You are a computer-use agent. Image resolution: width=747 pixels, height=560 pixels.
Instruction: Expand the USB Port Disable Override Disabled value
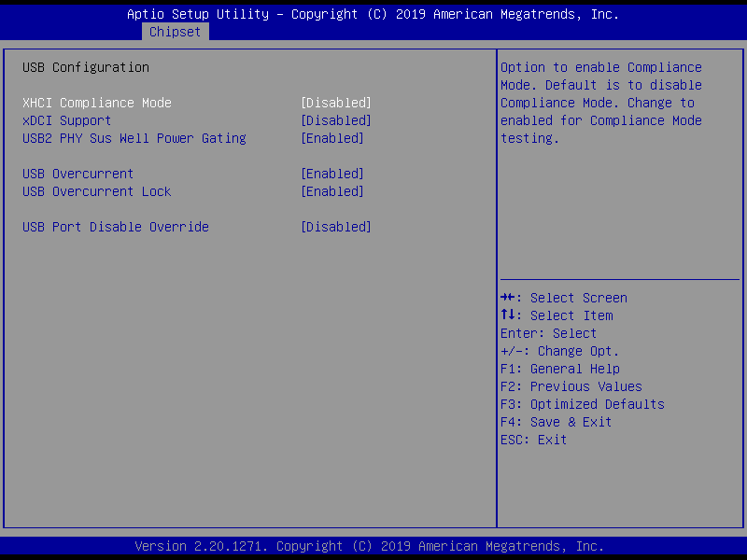click(336, 227)
